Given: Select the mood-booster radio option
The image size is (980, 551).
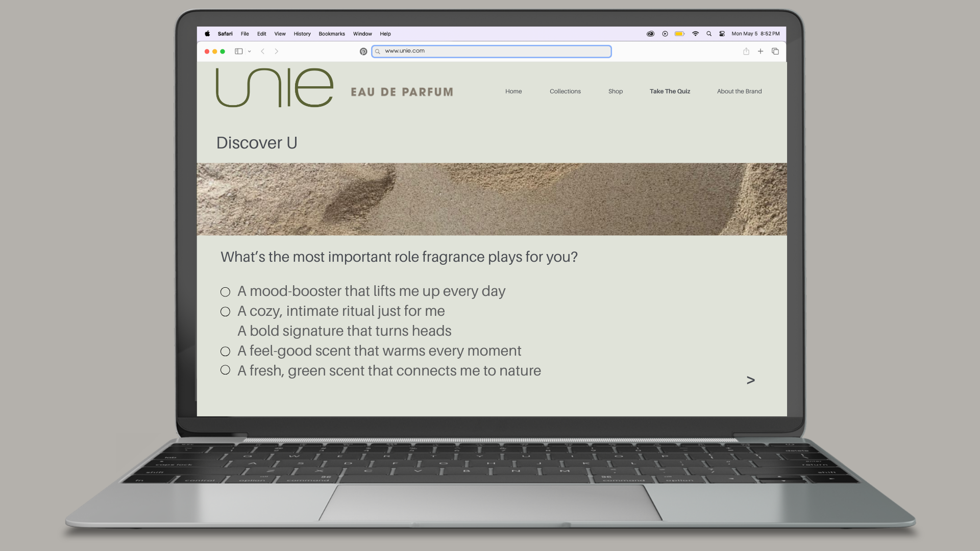Looking at the screenshot, I should tap(225, 292).
